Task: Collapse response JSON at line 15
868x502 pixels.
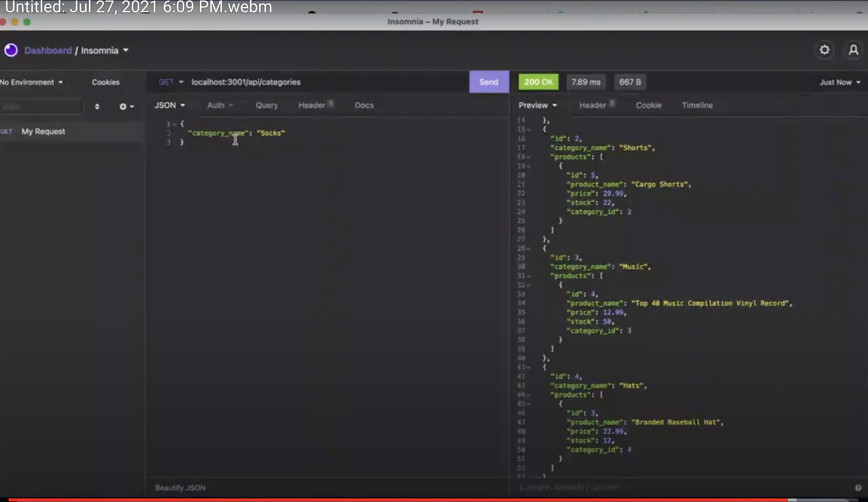Action: (x=529, y=130)
